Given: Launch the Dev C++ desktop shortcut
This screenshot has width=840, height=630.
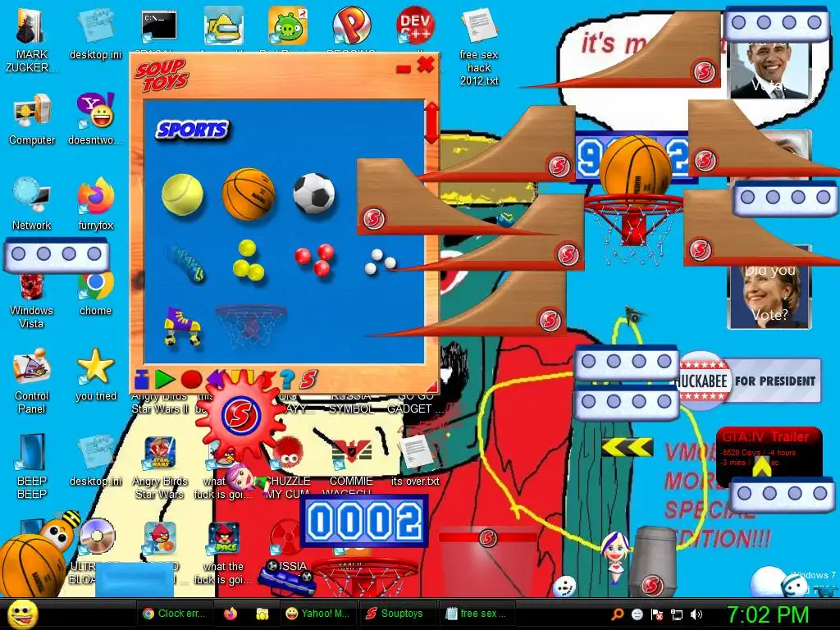Looking at the screenshot, I should point(415,25).
